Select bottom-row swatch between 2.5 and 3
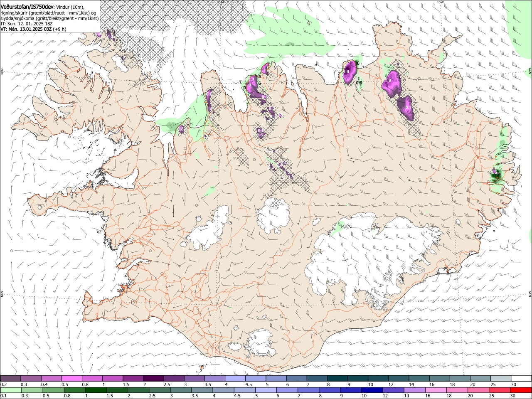Image resolution: width=532 pixels, height=399 pixels. pos(159,390)
